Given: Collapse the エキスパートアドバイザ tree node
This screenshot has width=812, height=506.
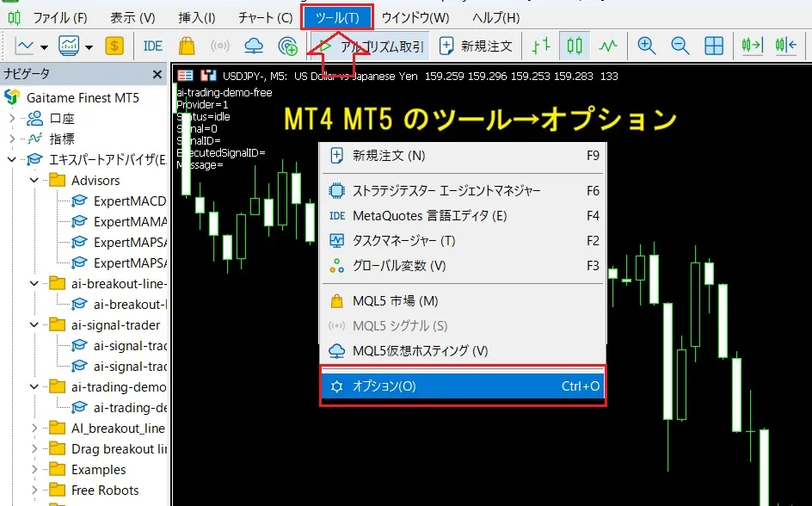Looking at the screenshot, I should [12, 159].
